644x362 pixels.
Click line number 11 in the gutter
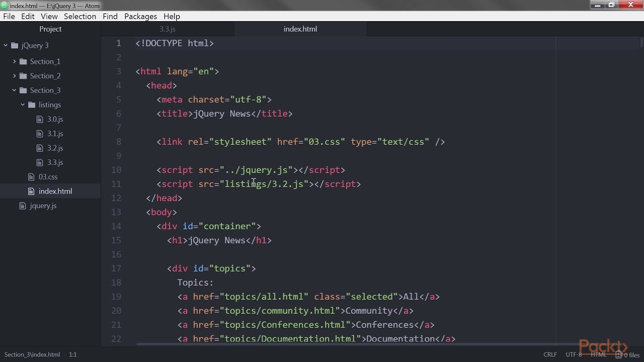point(116,184)
